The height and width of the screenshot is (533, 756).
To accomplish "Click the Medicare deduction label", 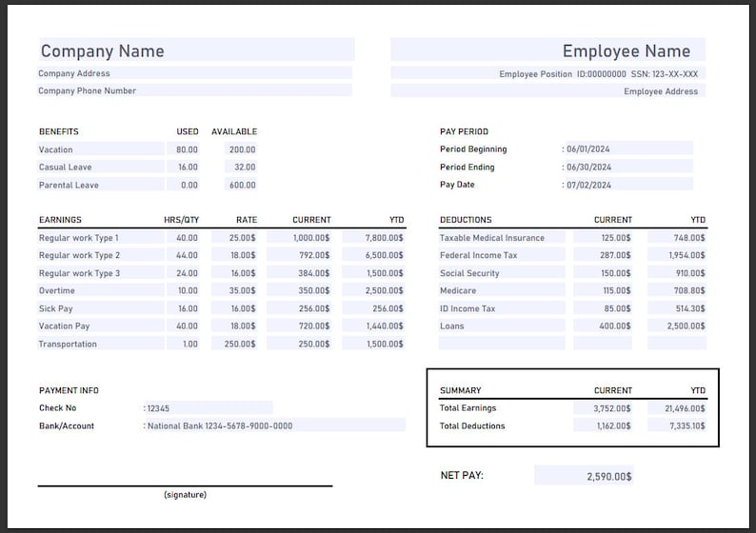I will 458,290.
